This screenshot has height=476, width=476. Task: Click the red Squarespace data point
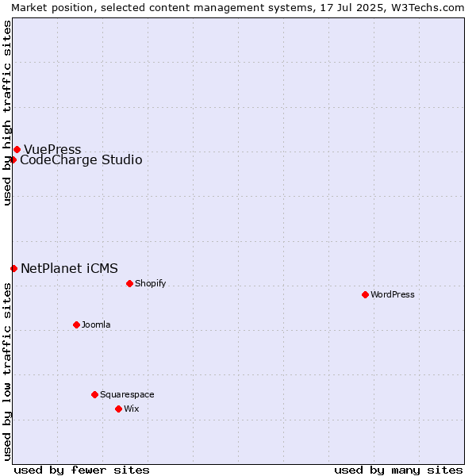[94, 394]
